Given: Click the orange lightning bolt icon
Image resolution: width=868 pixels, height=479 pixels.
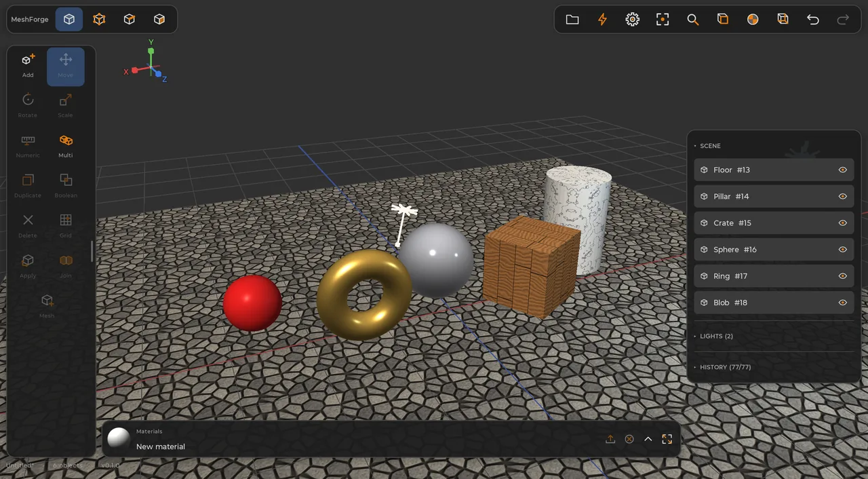Looking at the screenshot, I should [602, 20].
